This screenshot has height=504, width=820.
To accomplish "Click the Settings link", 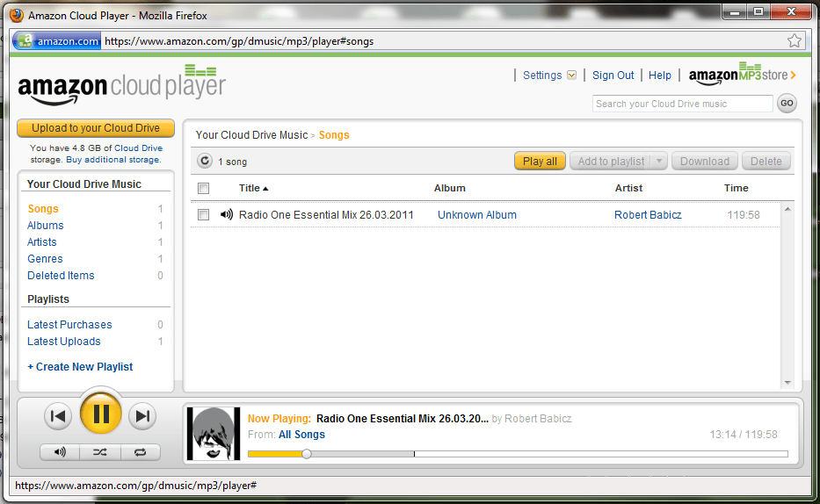I will pyautogui.click(x=542, y=76).
